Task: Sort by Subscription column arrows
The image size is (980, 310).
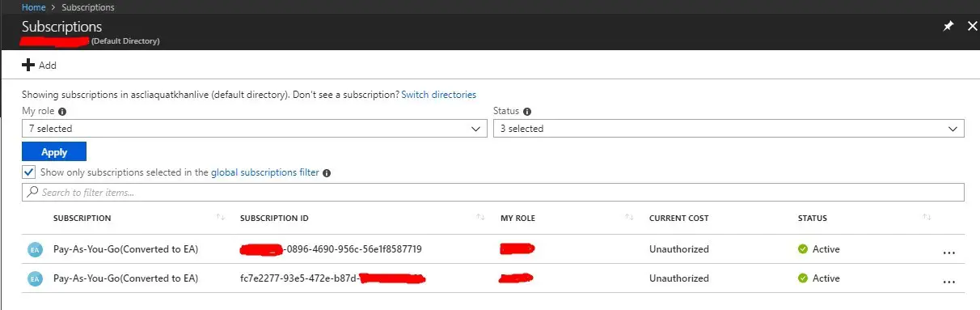Action: tap(221, 218)
